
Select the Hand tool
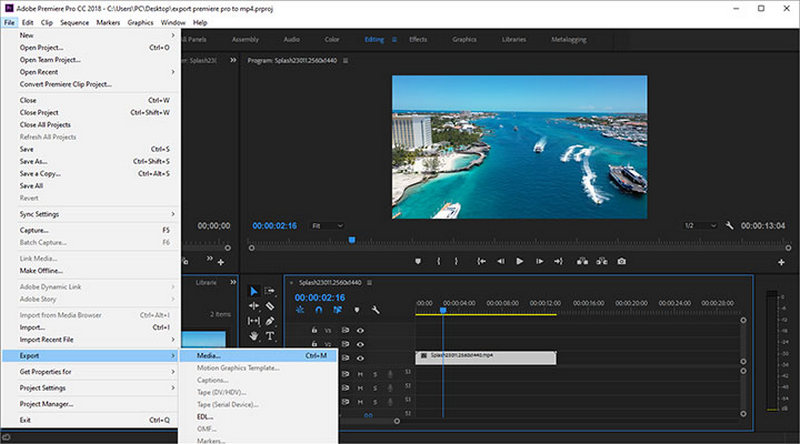click(254, 336)
